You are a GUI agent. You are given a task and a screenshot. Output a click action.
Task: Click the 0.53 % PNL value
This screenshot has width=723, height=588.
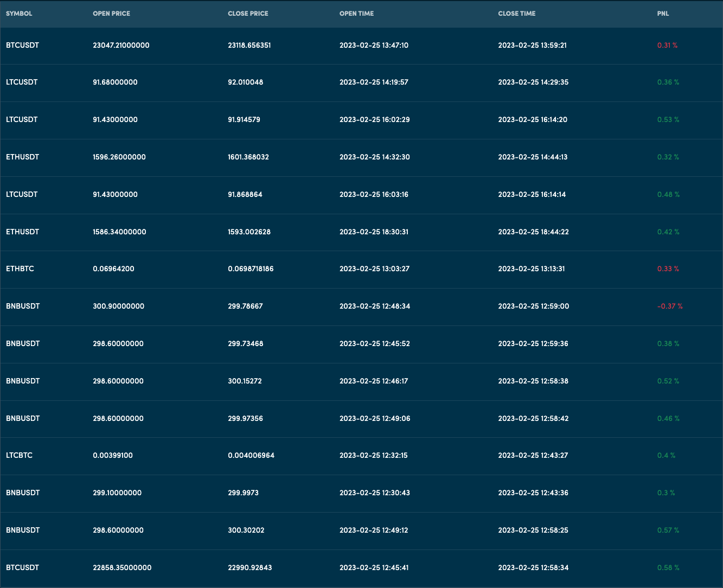(x=668, y=119)
